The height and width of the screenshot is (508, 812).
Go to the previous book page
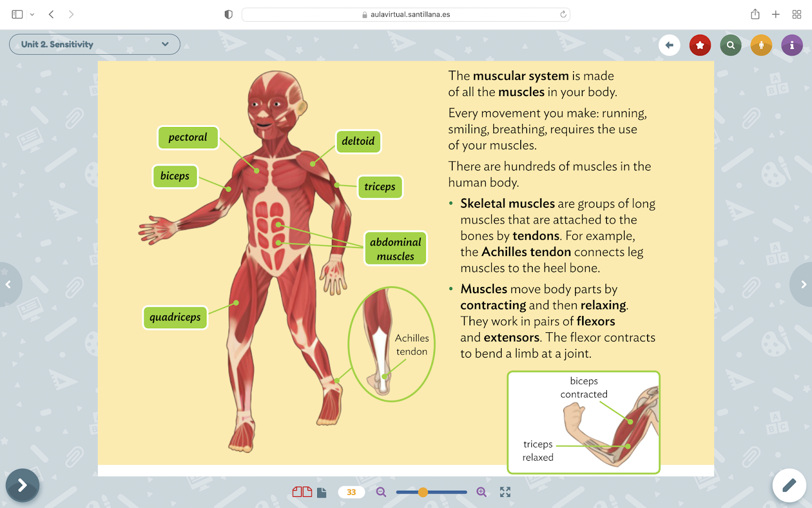click(x=9, y=284)
